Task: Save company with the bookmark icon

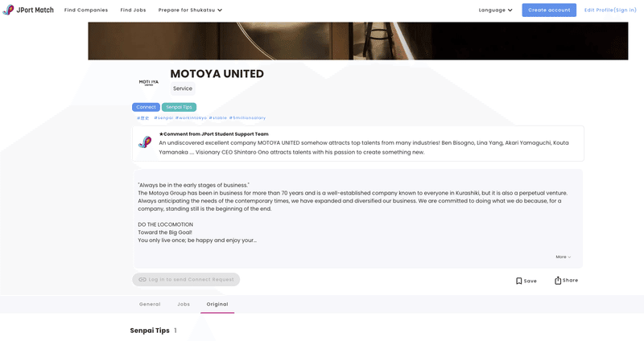Action: pos(518,281)
